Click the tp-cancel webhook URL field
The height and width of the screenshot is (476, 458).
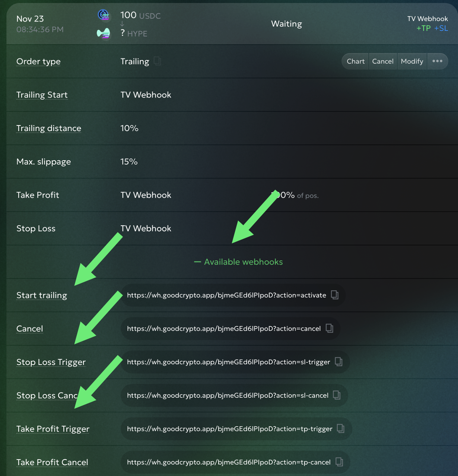point(228,462)
